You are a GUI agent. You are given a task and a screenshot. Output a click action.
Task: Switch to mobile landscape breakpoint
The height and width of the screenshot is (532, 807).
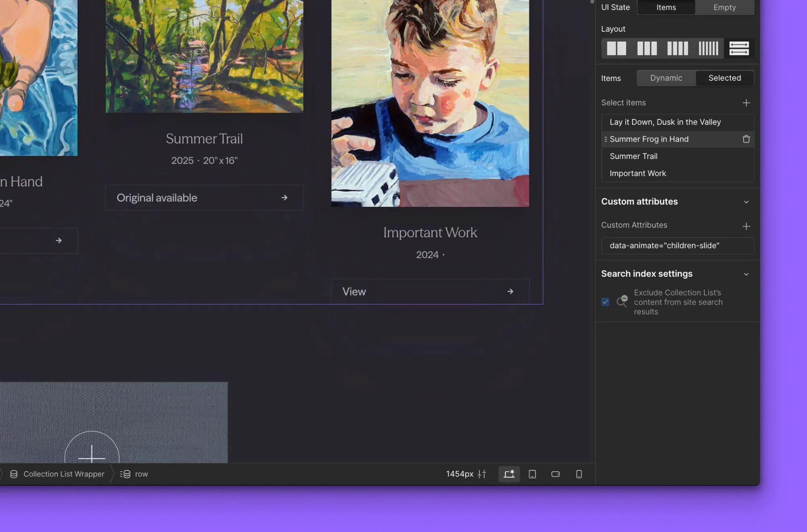[555, 474]
